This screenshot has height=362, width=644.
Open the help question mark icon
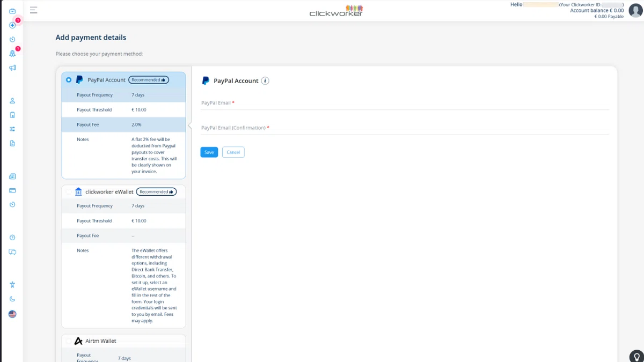[12, 238]
